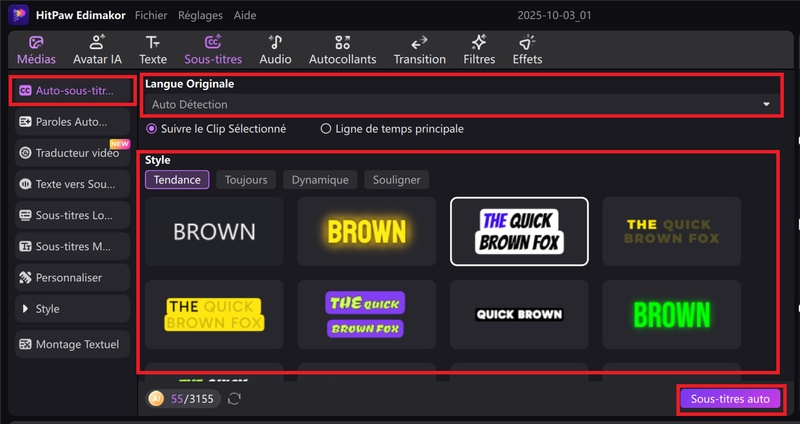Open the Audio panel icon

[275, 50]
